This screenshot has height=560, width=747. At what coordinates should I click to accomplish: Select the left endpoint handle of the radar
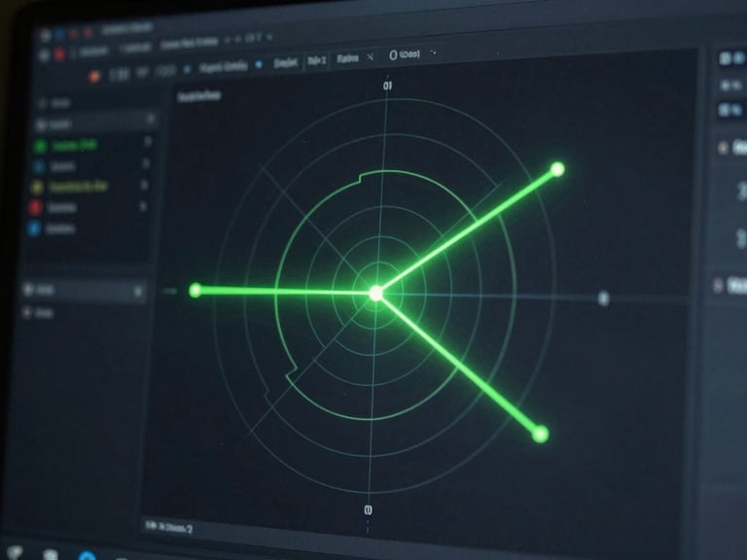click(x=195, y=290)
